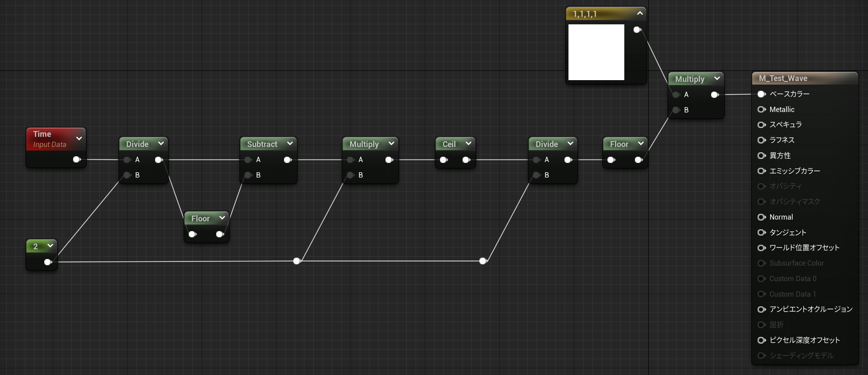This screenshot has width=868, height=375.
Task: Click output pin of 1,1,1,1 constant node
Action: click(x=637, y=30)
